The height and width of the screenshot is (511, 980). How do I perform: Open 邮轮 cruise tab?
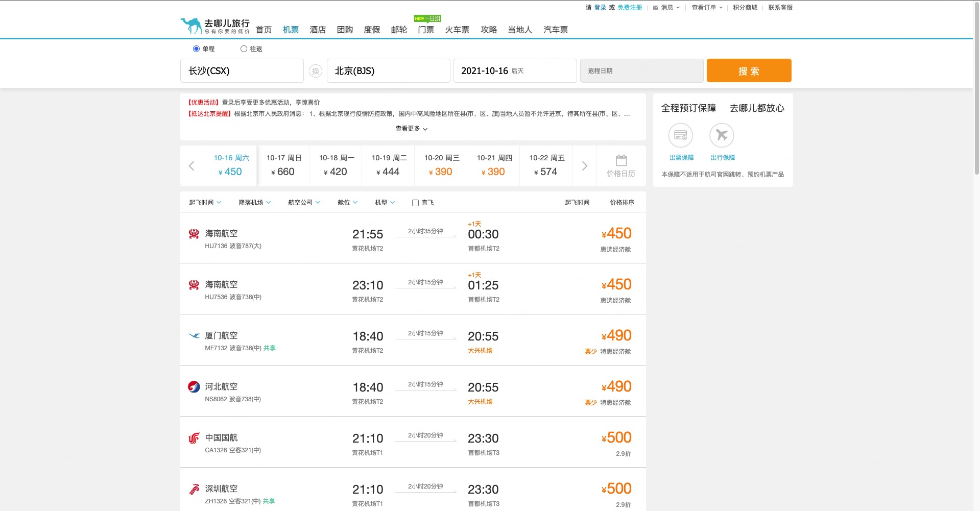[x=399, y=30]
